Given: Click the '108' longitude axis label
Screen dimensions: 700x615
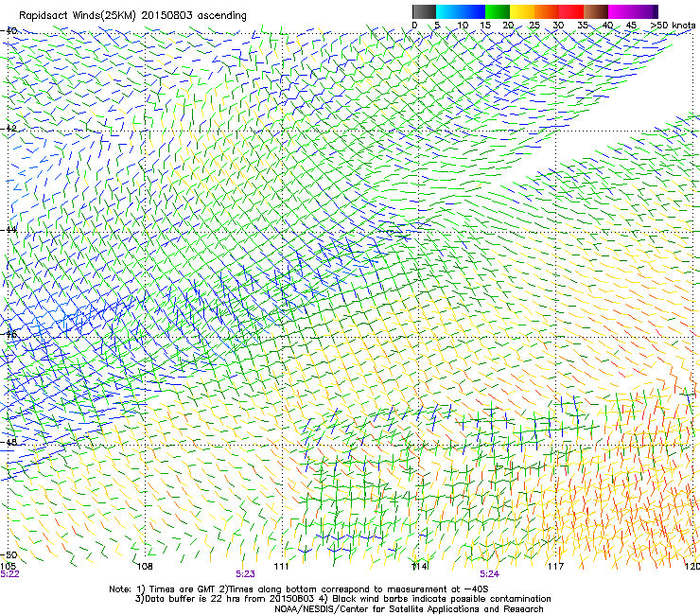Looking at the screenshot, I should pos(145,566).
